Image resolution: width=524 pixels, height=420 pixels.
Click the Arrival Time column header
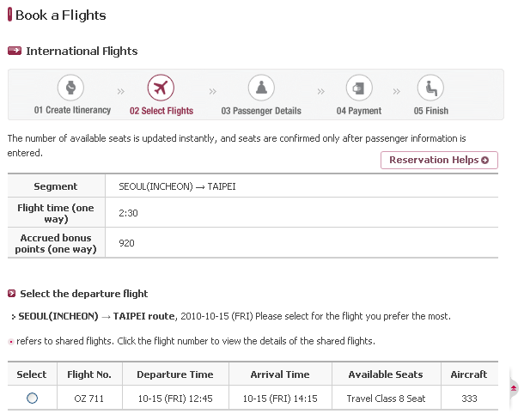click(280, 374)
